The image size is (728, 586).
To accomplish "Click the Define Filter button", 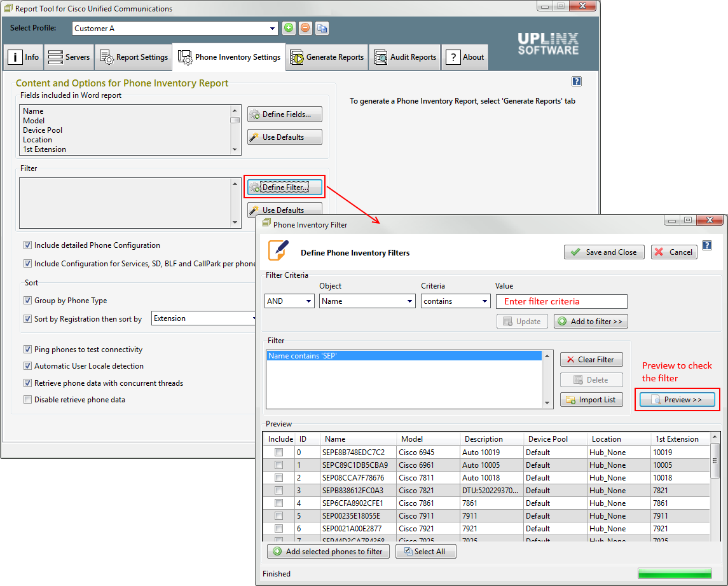I will [x=285, y=187].
